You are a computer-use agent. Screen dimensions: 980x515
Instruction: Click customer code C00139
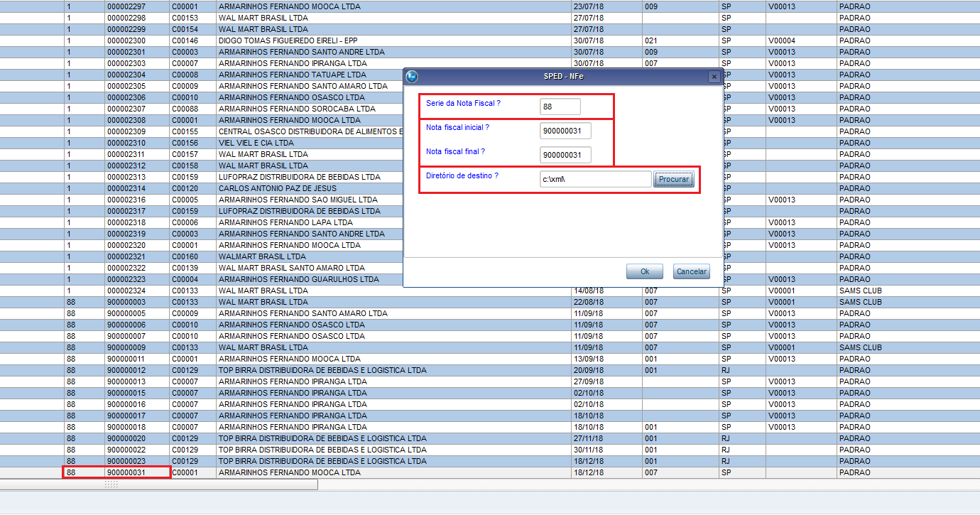pos(185,268)
